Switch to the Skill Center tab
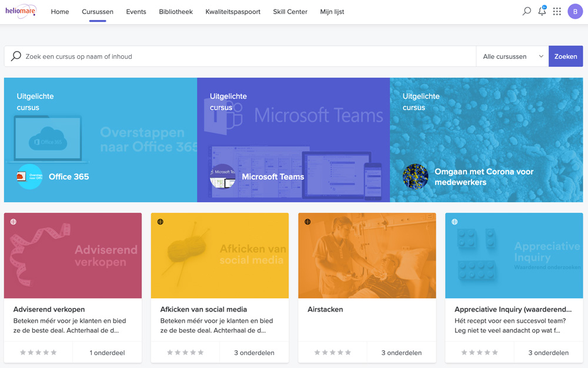 point(290,12)
